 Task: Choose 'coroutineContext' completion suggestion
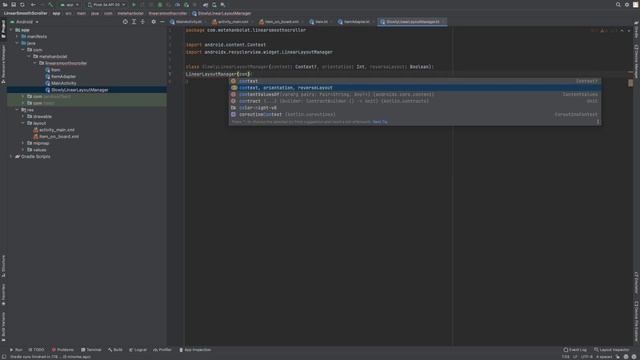click(x=414, y=114)
